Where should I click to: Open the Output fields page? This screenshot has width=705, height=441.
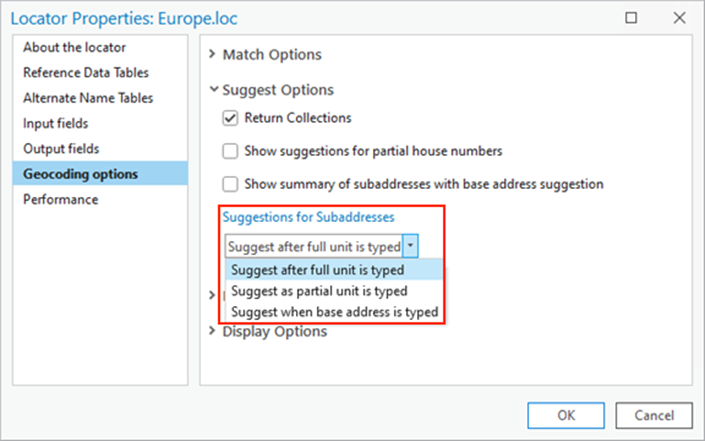pyautogui.click(x=60, y=149)
